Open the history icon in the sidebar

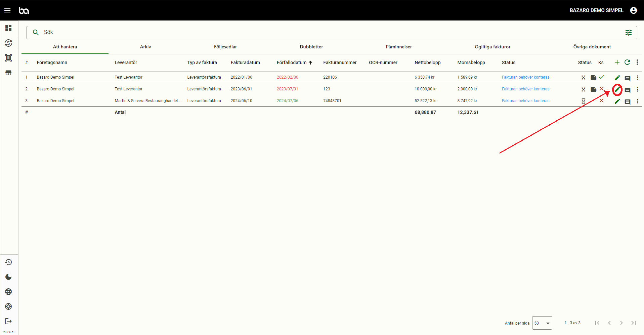coord(8,262)
